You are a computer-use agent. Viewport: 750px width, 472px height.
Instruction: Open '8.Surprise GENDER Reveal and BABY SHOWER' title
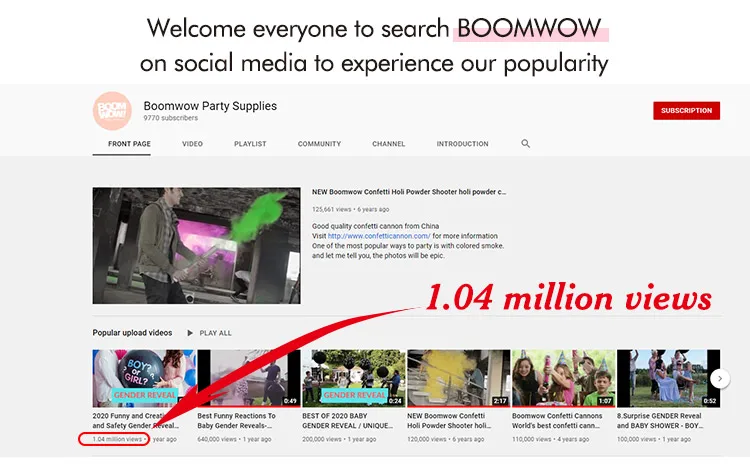coord(660,421)
